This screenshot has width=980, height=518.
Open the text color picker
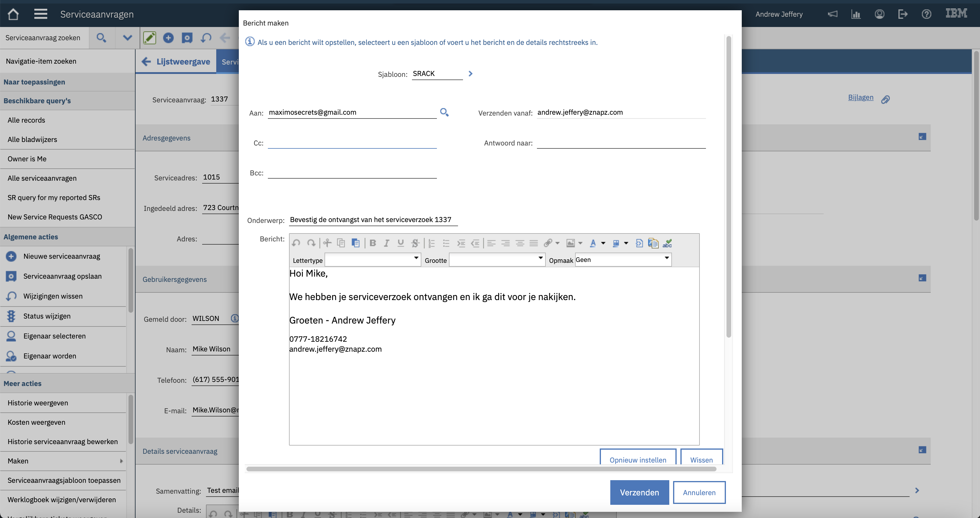[x=593, y=243]
